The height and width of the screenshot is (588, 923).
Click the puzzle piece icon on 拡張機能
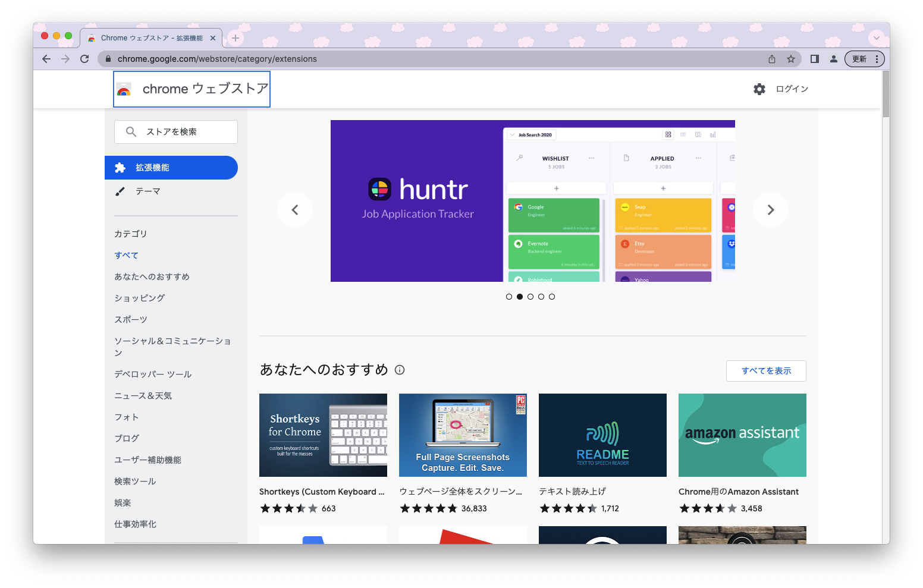click(x=120, y=168)
